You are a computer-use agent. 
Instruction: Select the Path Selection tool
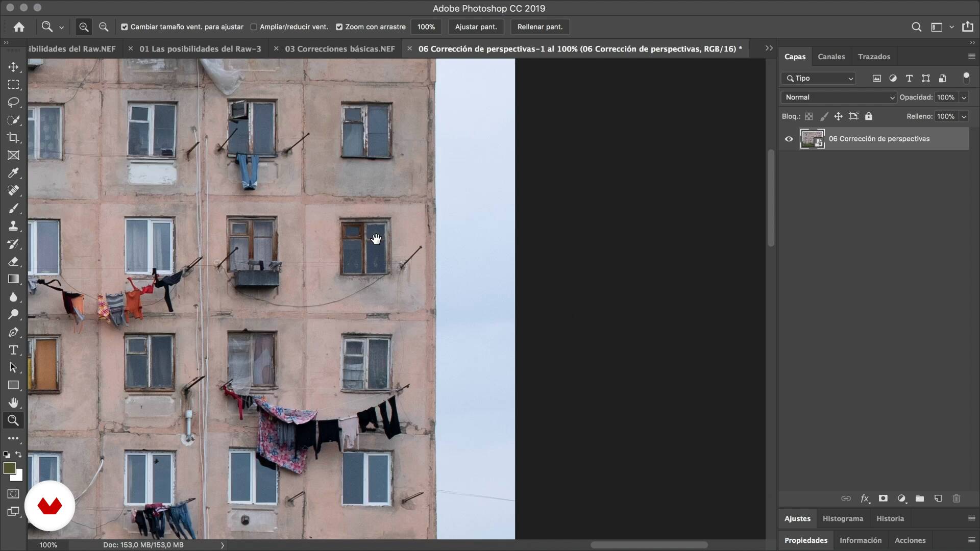(13, 367)
